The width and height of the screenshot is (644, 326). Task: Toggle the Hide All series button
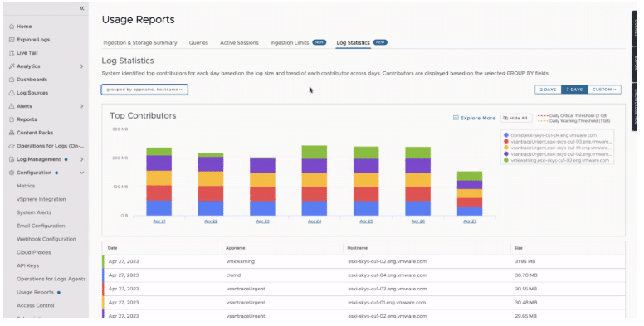pyautogui.click(x=516, y=119)
